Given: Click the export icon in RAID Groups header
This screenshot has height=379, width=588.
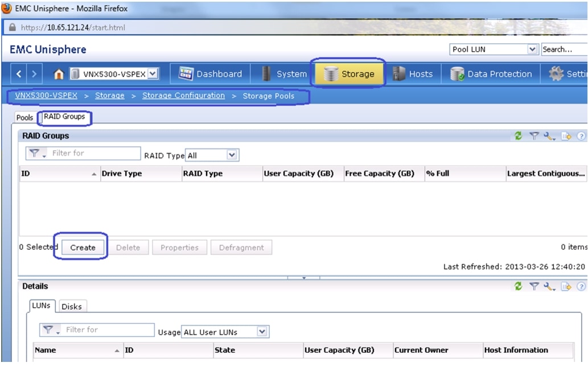Looking at the screenshot, I should [566, 135].
